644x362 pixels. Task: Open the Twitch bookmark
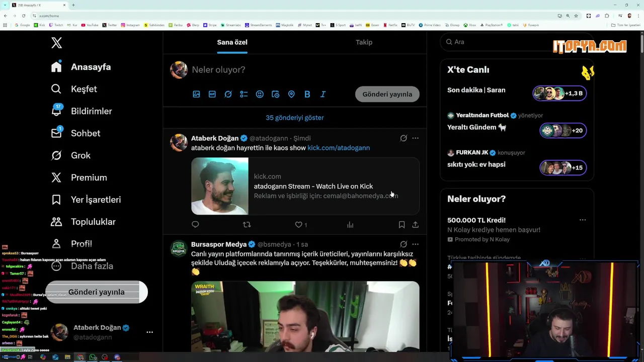(x=56, y=25)
